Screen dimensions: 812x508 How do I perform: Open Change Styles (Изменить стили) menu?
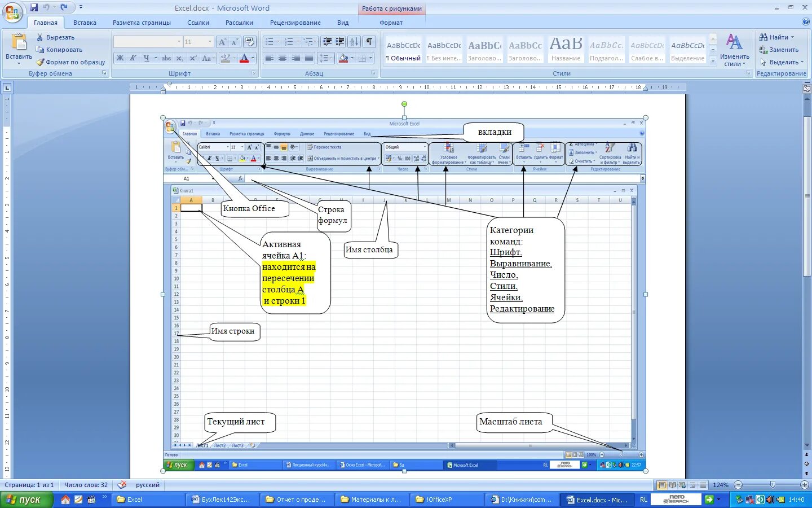[734, 50]
